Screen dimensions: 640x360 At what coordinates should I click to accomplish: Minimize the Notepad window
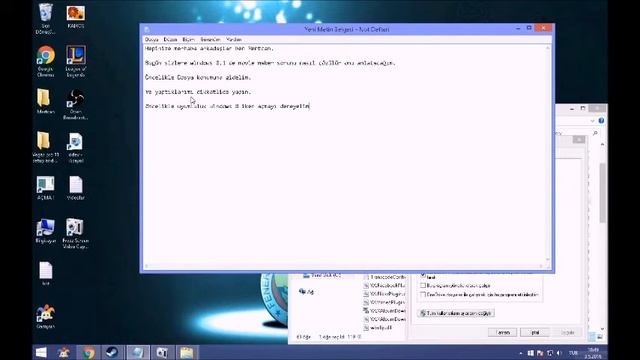518,28
